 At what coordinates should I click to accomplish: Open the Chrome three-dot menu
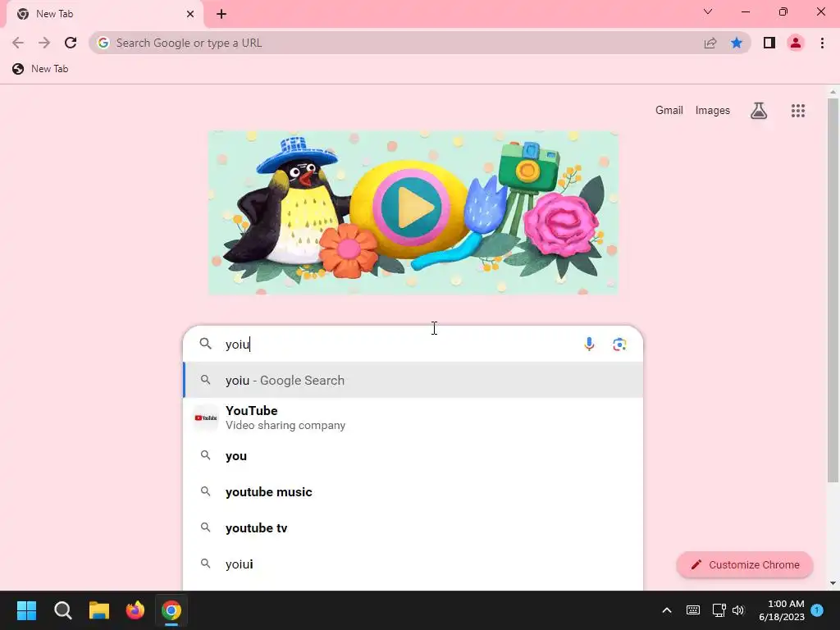[x=822, y=43]
